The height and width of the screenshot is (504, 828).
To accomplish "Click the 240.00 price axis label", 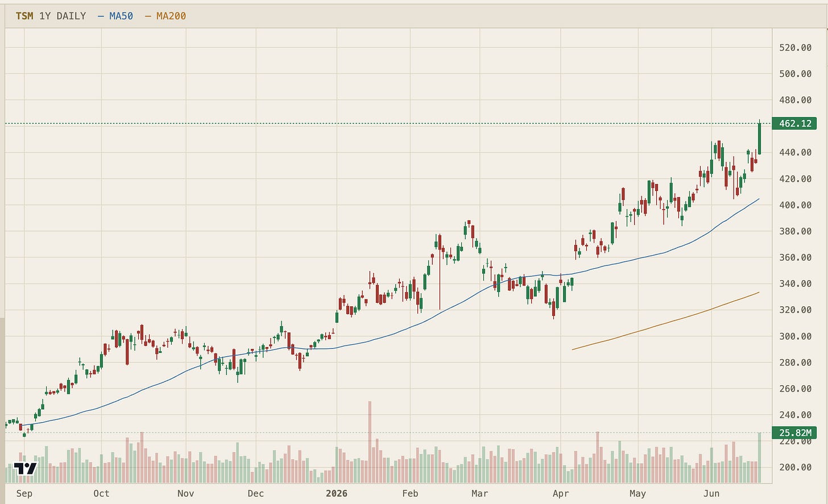I will (795, 415).
